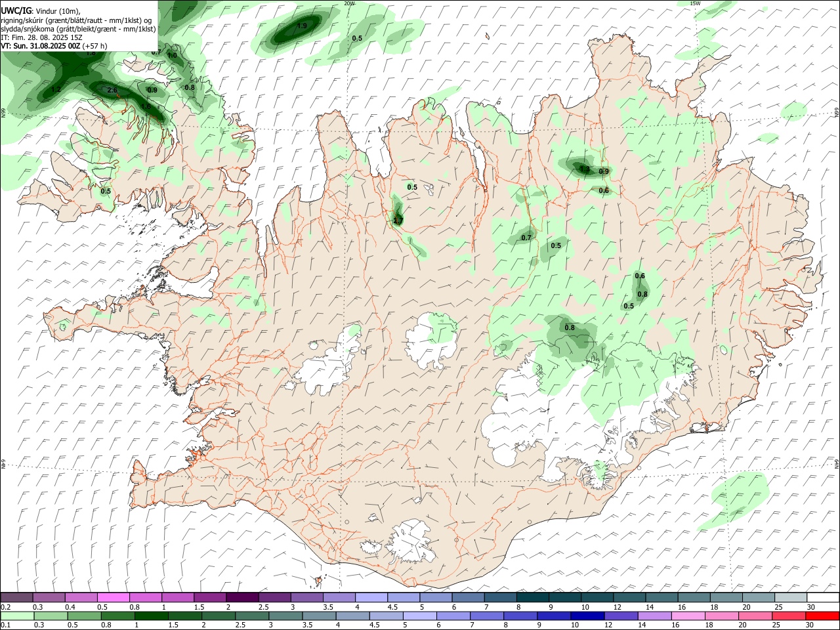Click the deep blue 10 swatch in rain scale
Image resolution: width=840 pixels, height=630 pixels.
pos(587,616)
